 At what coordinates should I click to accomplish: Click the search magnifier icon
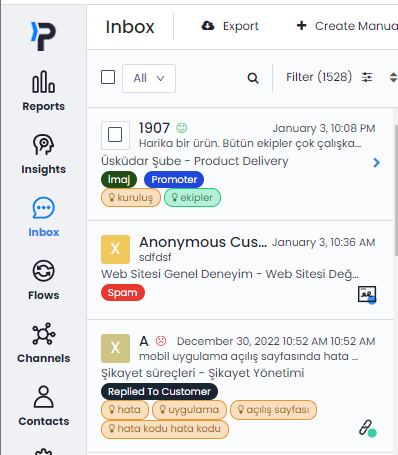[253, 78]
